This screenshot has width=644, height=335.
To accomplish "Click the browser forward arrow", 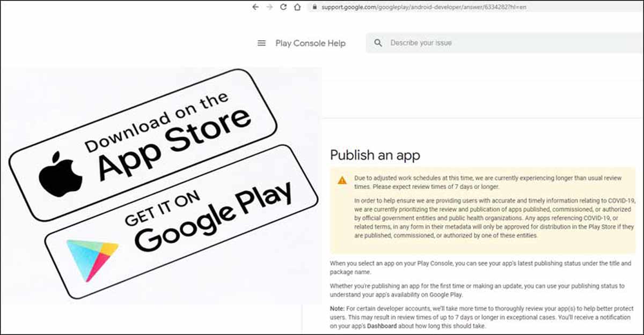I will [269, 8].
